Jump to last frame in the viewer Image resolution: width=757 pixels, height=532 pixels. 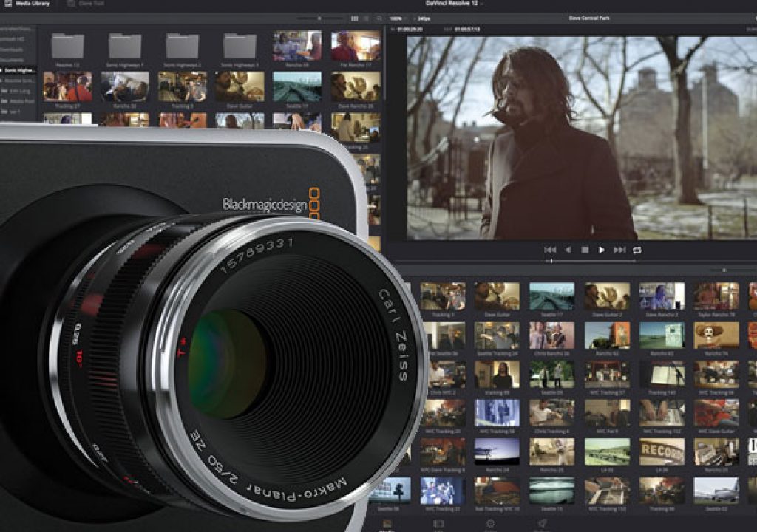(x=619, y=250)
